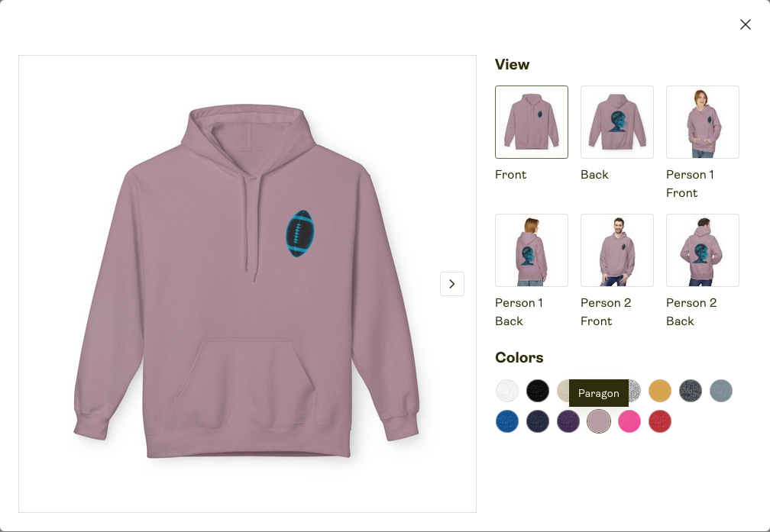
Task: Choose the black color swatch
Action: pyautogui.click(x=537, y=391)
